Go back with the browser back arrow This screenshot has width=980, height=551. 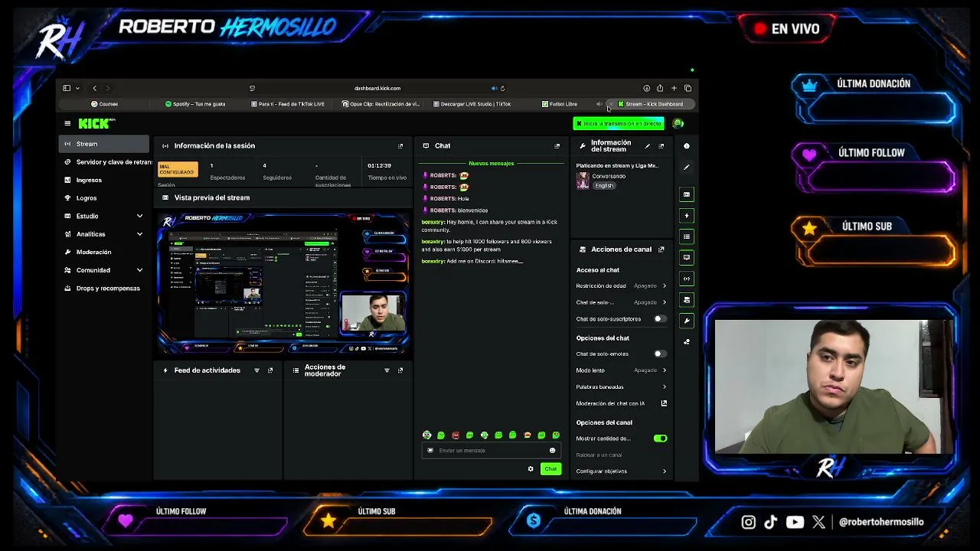pos(94,88)
